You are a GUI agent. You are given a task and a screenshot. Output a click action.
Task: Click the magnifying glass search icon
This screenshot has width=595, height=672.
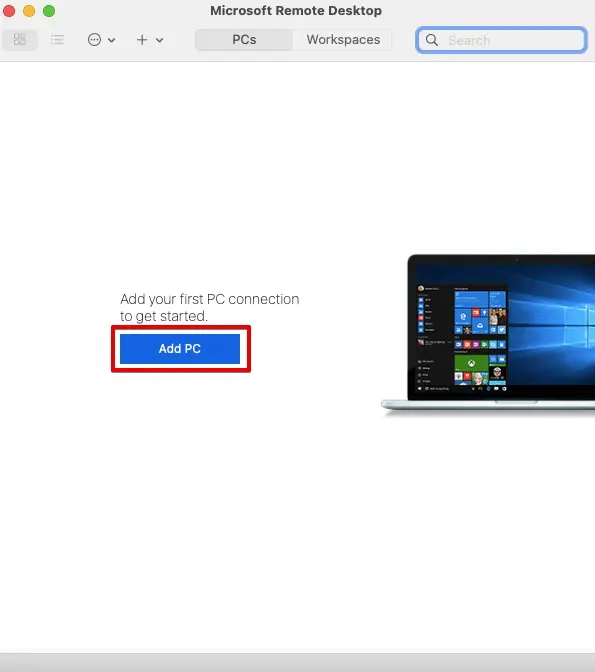[432, 40]
